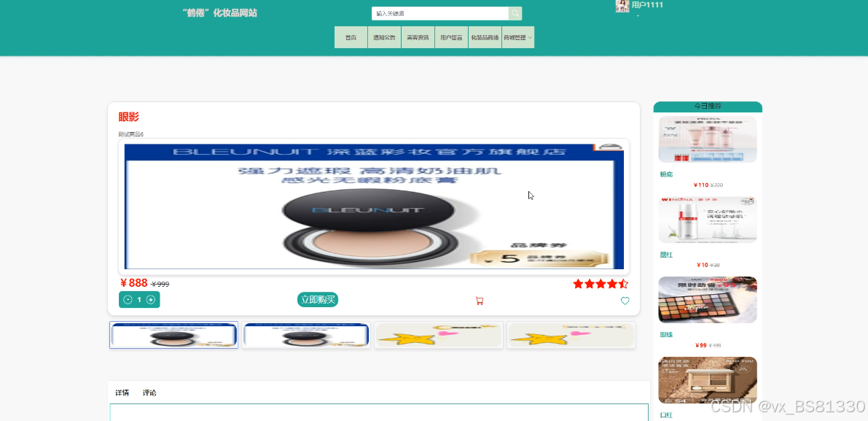Image resolution: width=868 pixels, height=421 pixels.
Task: Select the fourth thumbnail with star
Action: tap(571, 335)
